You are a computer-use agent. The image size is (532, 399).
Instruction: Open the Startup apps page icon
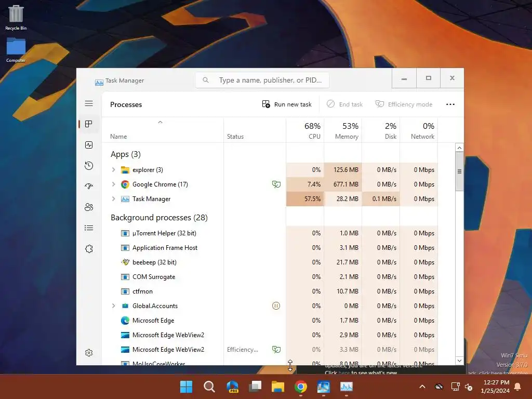tap(89, 187)
